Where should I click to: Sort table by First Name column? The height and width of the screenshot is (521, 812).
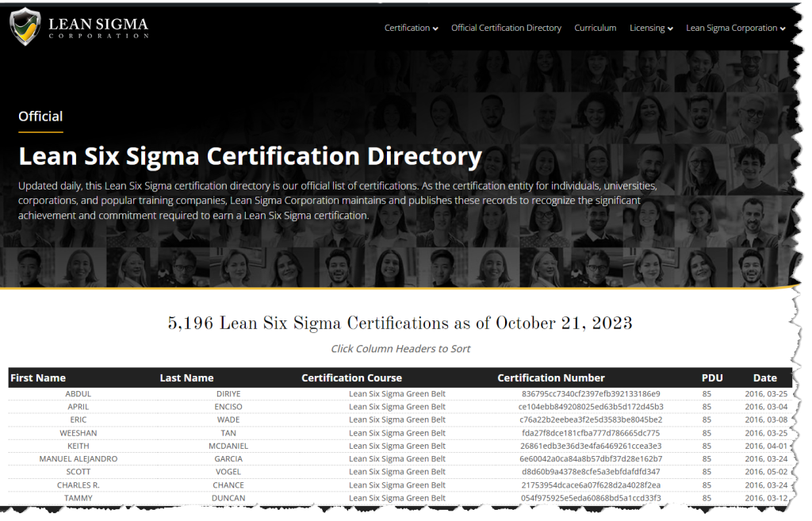pos(38,377)
